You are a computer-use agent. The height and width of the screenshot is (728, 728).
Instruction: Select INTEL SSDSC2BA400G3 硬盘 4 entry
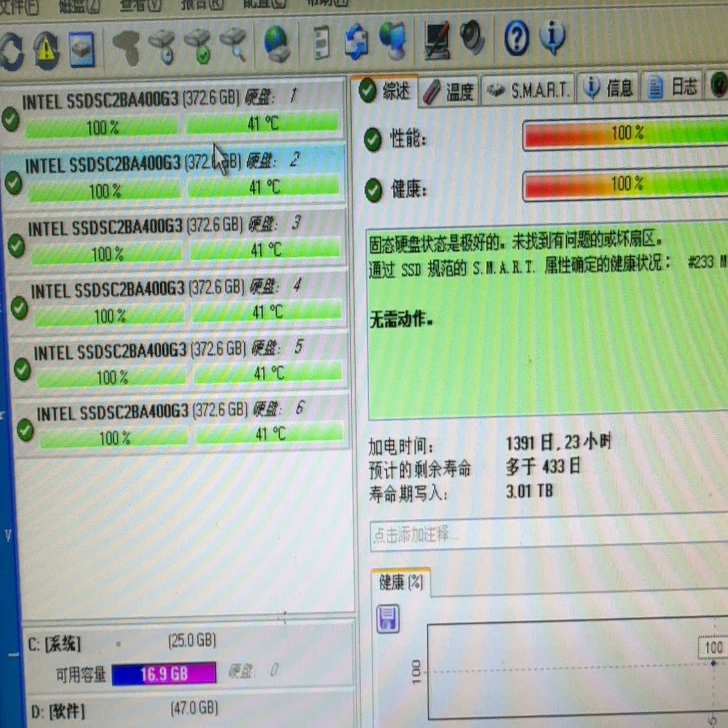point(179,301)
